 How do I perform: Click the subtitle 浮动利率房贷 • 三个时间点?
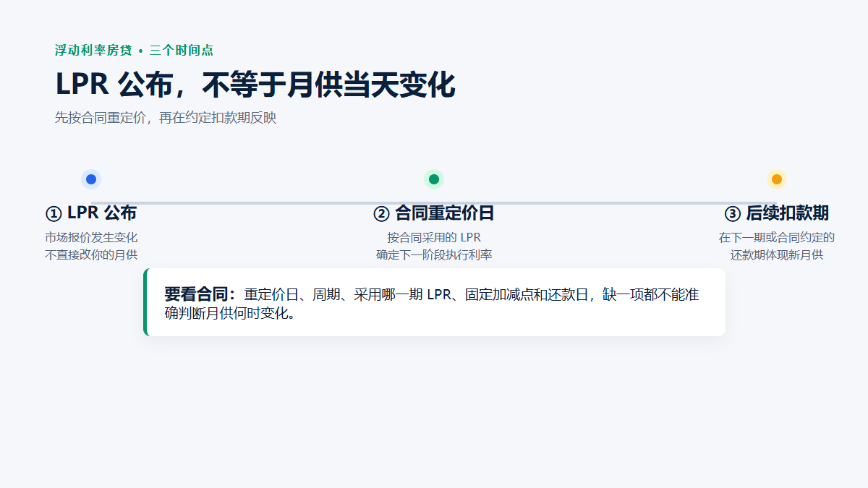(135, 51)
